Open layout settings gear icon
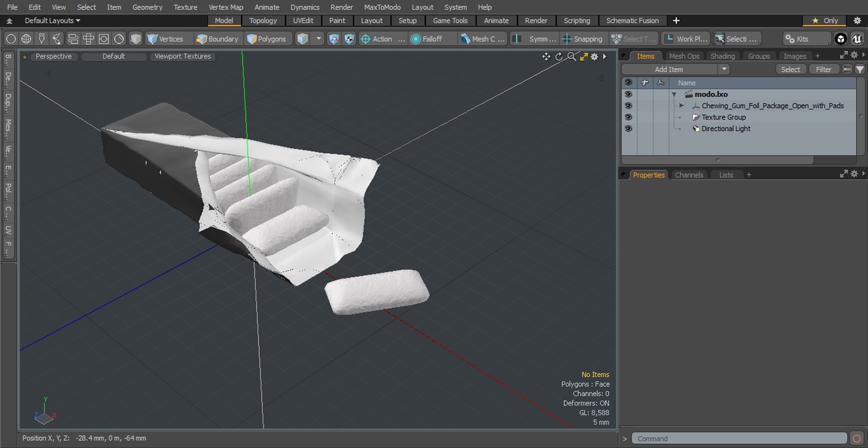Image resolution: width=868 pixels, height=448 pixels. (x=857, y=20)
